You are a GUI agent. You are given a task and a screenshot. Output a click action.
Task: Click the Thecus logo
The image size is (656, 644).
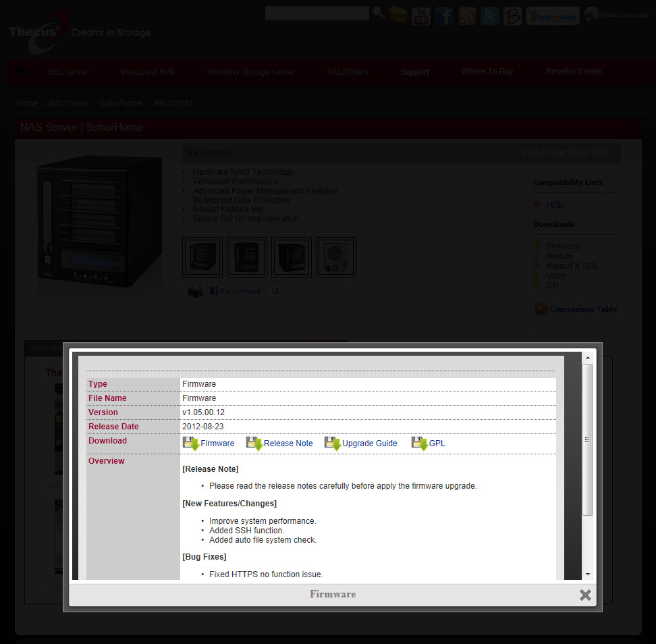tap(38, 32)
